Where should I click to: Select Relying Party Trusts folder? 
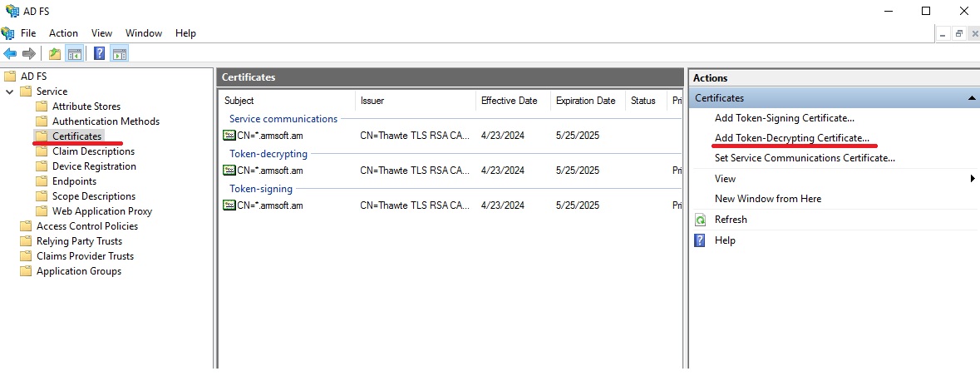pyautogui.click(x=79, y=241)
